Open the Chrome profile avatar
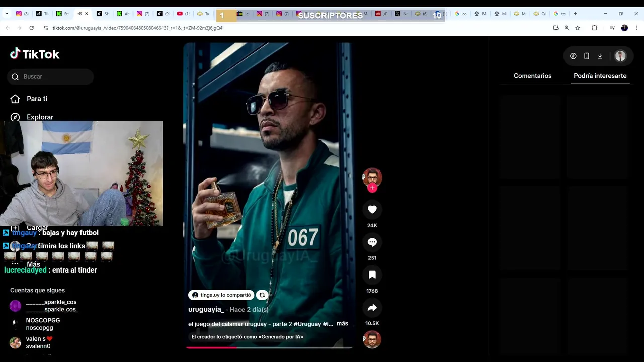The height and width of the screenshot is (362, 644). (x=624, y=28)
